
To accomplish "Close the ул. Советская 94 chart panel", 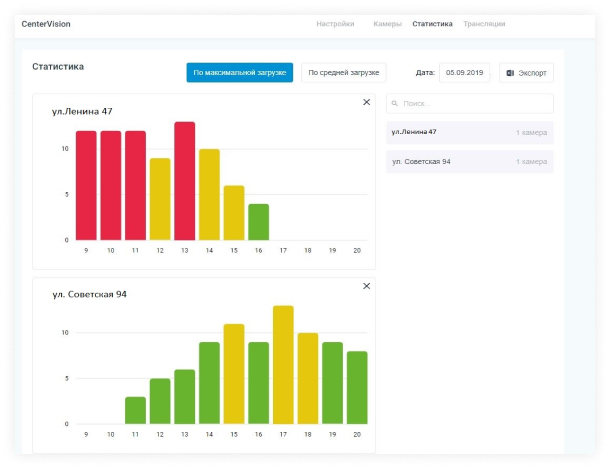I will 366,286.
